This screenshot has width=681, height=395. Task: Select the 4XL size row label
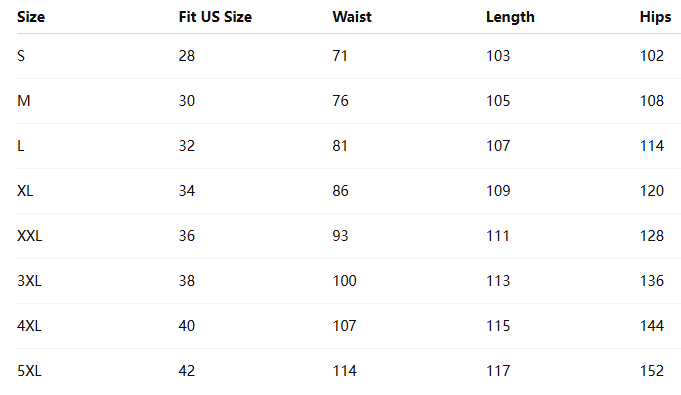coord(29,326)
